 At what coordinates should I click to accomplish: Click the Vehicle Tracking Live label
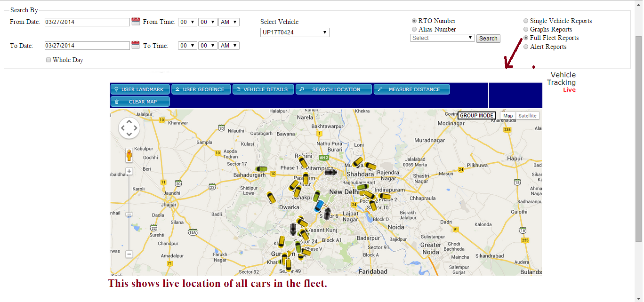(562, 82)
